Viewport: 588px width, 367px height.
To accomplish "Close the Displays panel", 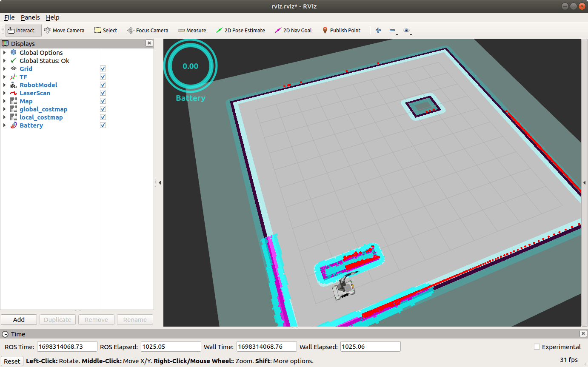I will [x=149, y=43].
